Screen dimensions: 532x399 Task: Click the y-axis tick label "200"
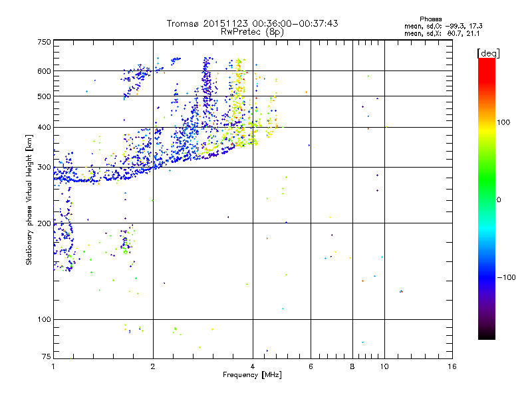pos(44,223)
